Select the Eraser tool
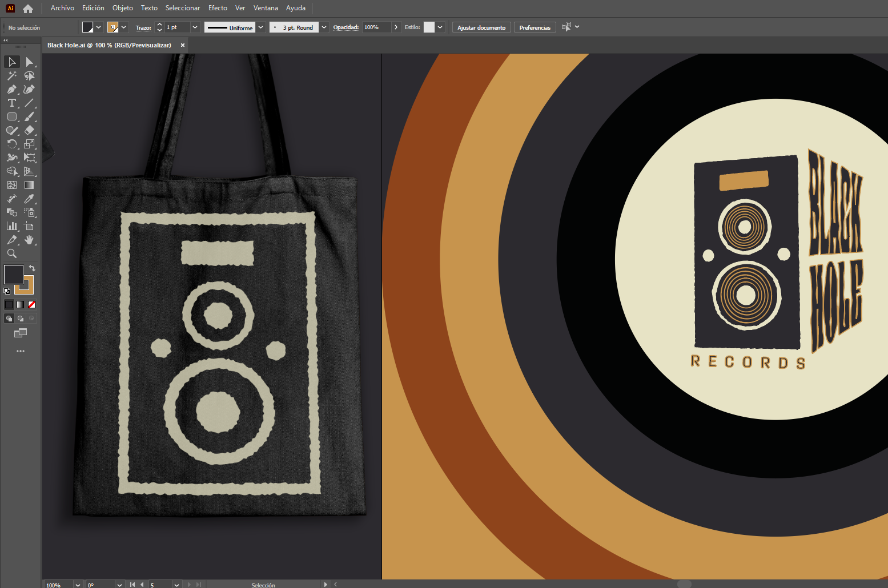 [x=29, y=130]
